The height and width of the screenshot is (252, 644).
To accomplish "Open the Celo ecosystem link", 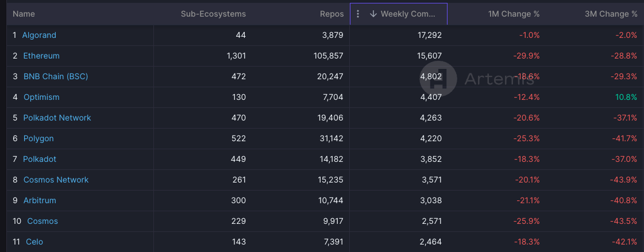I will pos(34,242).
